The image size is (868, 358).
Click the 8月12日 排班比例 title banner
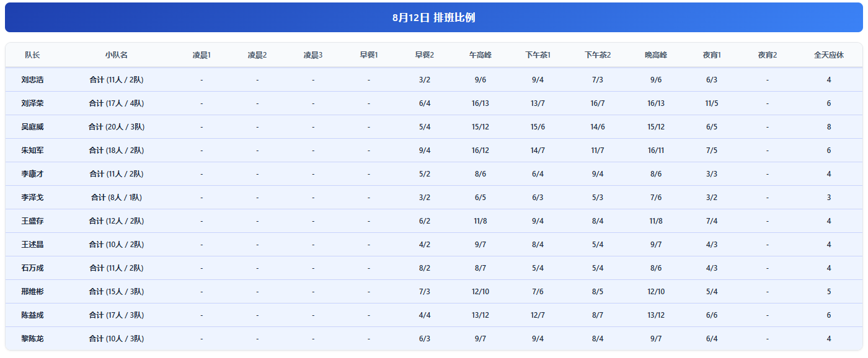(434, 17)
